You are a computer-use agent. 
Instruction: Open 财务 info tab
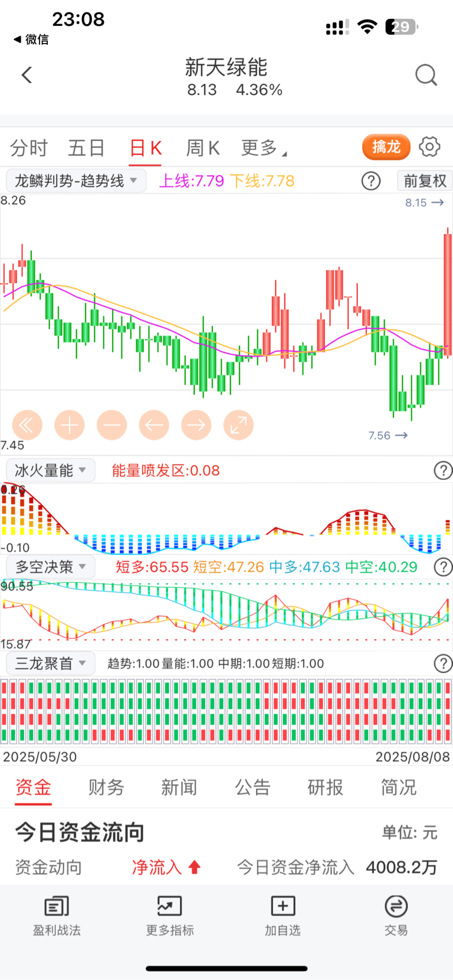click(x=106, y=787)
